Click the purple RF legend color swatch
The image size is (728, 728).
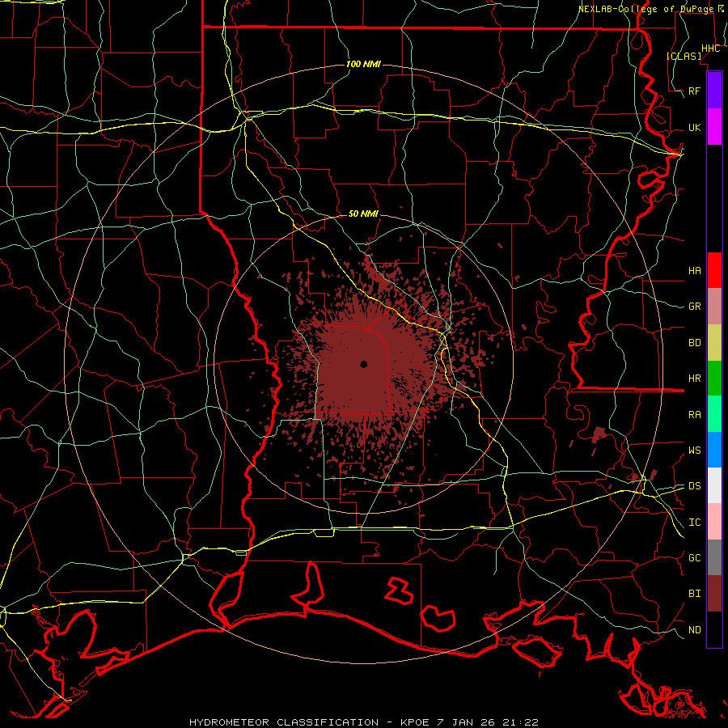click(x=714, y=91)
